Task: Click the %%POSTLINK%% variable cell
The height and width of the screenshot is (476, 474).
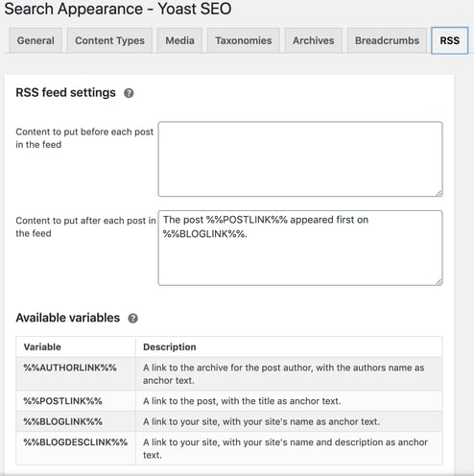Action: (x=76, y=401)
